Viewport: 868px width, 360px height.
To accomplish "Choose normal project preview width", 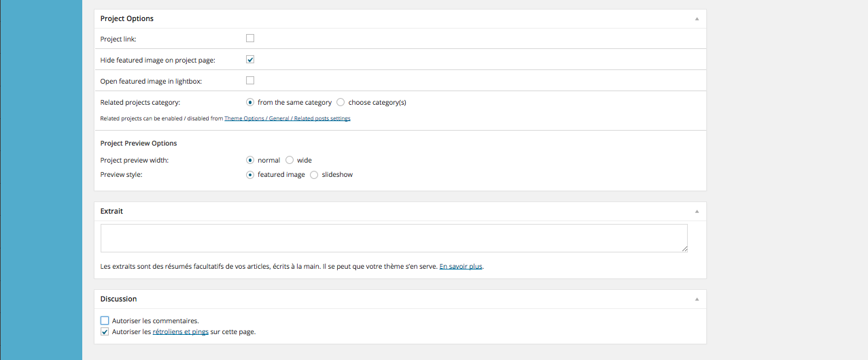I will [x=250, y=160].
